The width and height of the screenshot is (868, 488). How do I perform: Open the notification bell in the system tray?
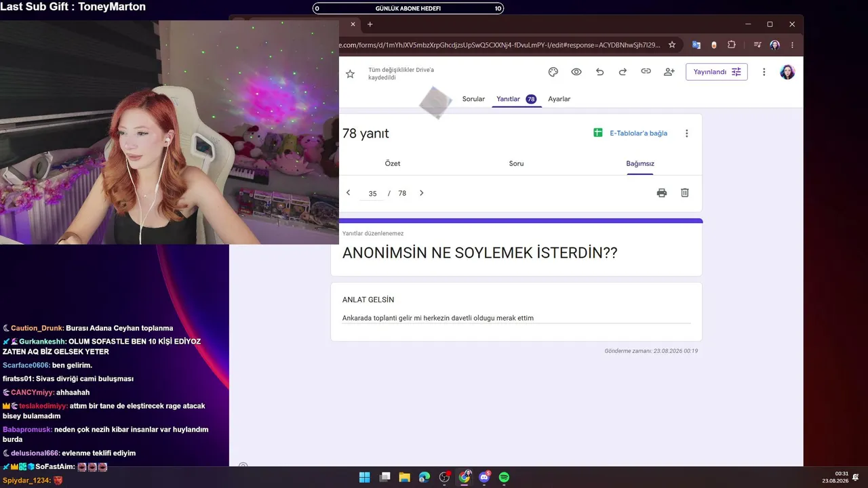[856, 477]
